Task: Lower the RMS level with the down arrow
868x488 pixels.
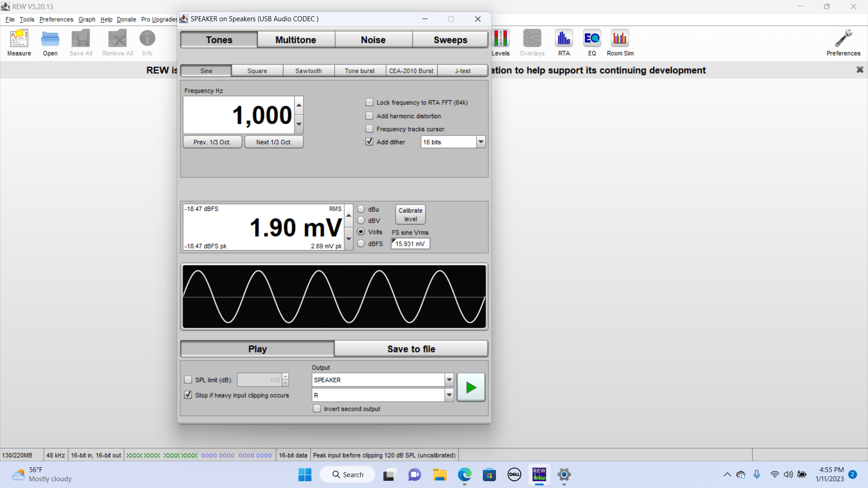Action: pyautogui.click(x=349, y=239)
